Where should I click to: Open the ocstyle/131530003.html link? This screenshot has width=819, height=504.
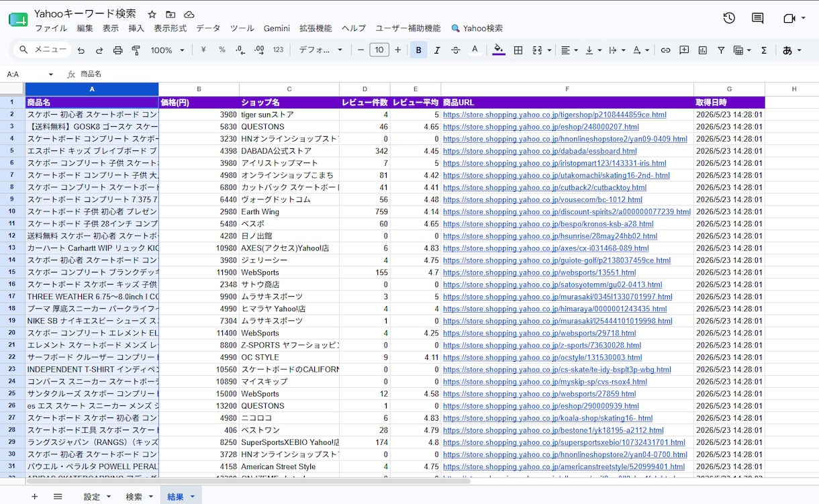point(542,358)
